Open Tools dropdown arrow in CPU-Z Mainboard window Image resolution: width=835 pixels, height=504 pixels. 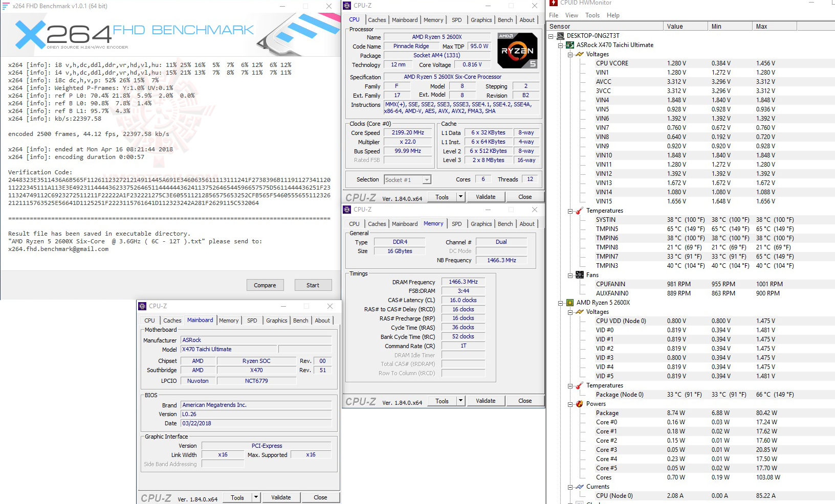(256, 497)
